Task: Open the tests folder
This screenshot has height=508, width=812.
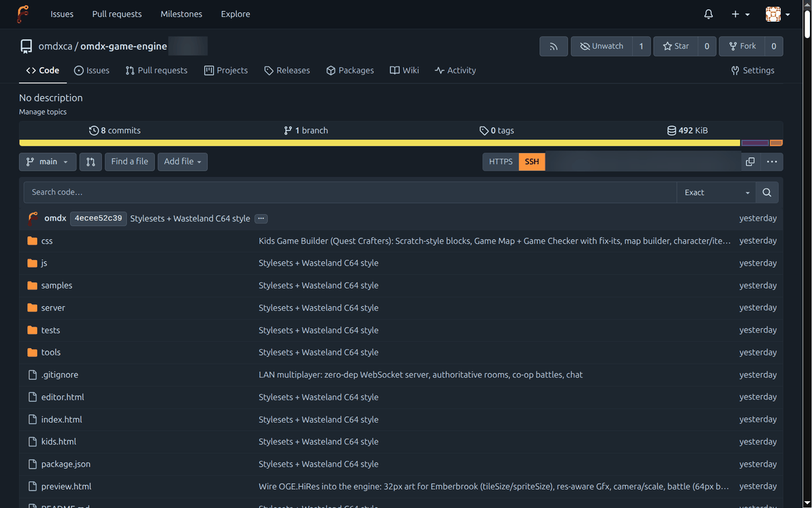Action: [x=51, y=330]
